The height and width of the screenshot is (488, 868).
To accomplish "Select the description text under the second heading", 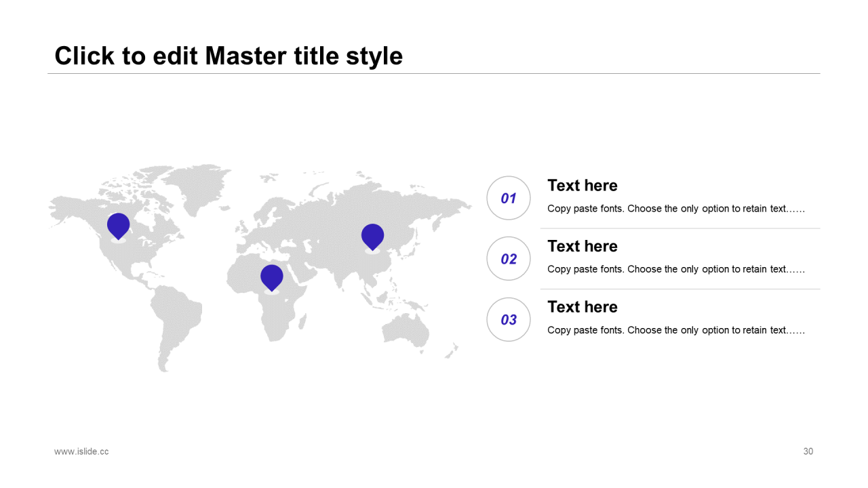I will pos(675,269).
